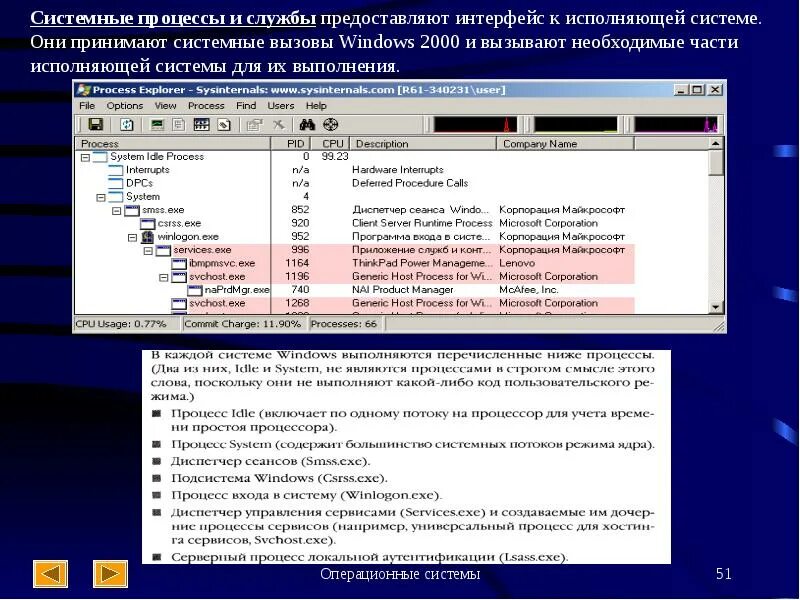
Task: Click the csrss.exe process icon
Action: tap(147, 223)
